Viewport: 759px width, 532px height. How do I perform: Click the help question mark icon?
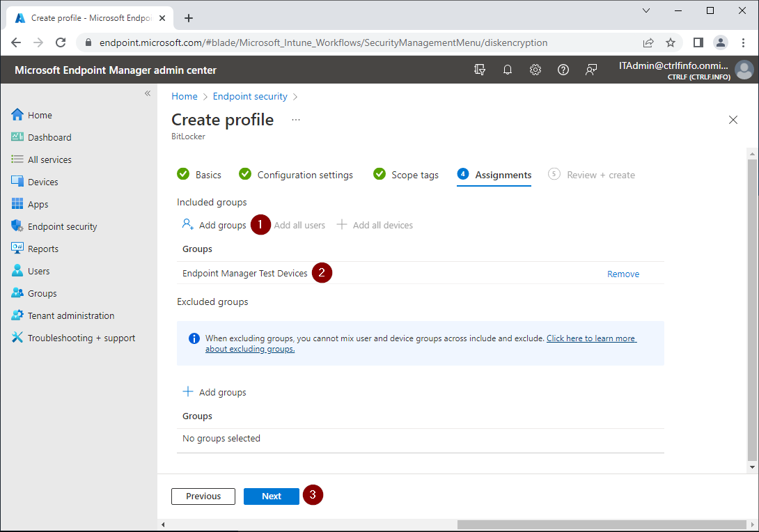click(x=563, y=69)
